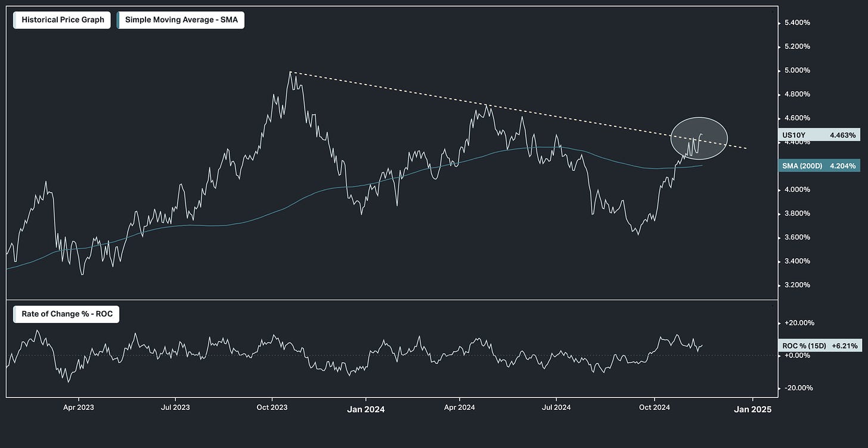This screenshot has width=868, height=448.
Task: Click the Historical Price Graph label
Action: (x=62, y=20)
